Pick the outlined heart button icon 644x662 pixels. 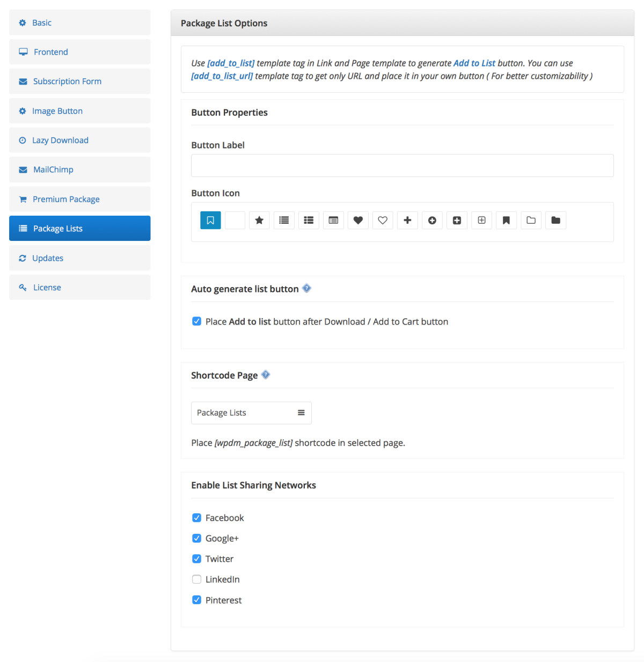tap(383, 220)
